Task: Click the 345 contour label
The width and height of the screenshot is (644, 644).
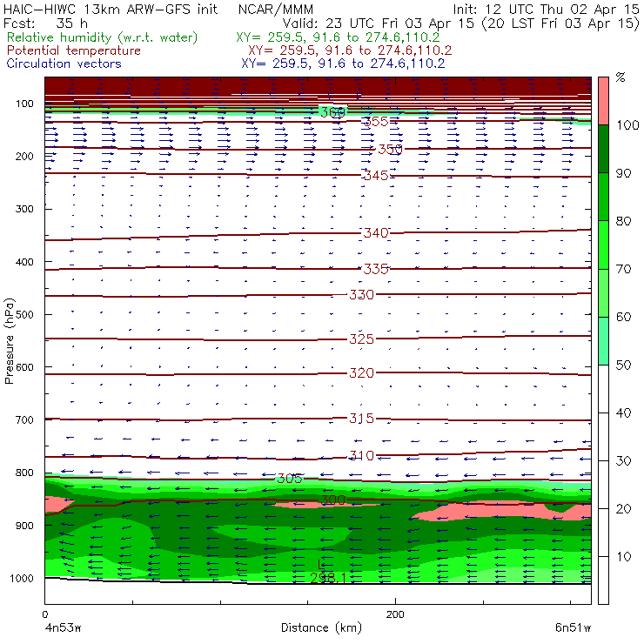Action: coord(377,176)
